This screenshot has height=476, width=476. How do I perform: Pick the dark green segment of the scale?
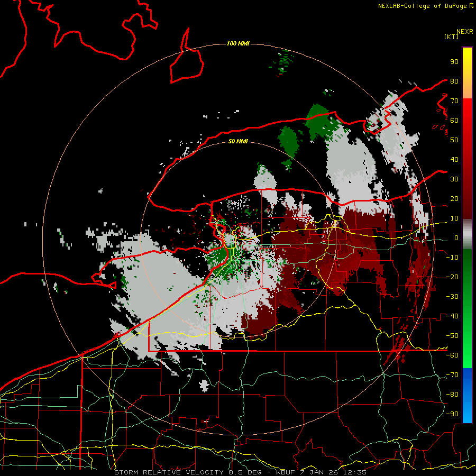tap(467, 261)
